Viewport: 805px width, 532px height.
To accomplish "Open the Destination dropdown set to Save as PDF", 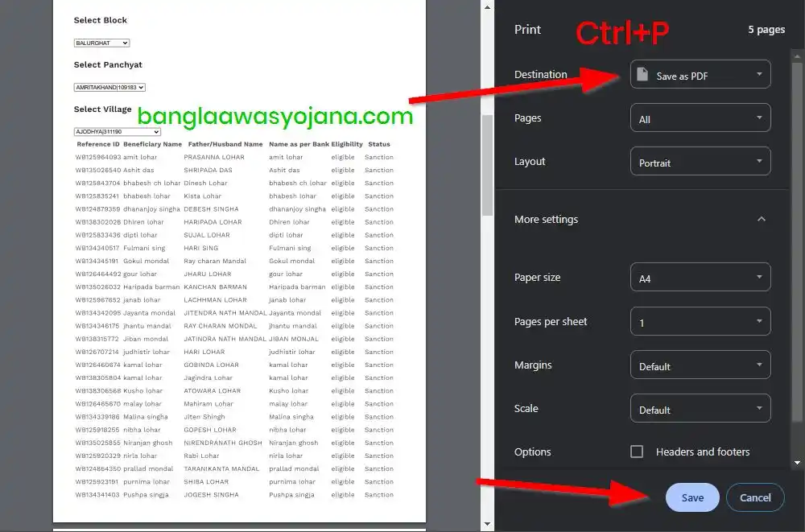I will [x=700, y=74].
